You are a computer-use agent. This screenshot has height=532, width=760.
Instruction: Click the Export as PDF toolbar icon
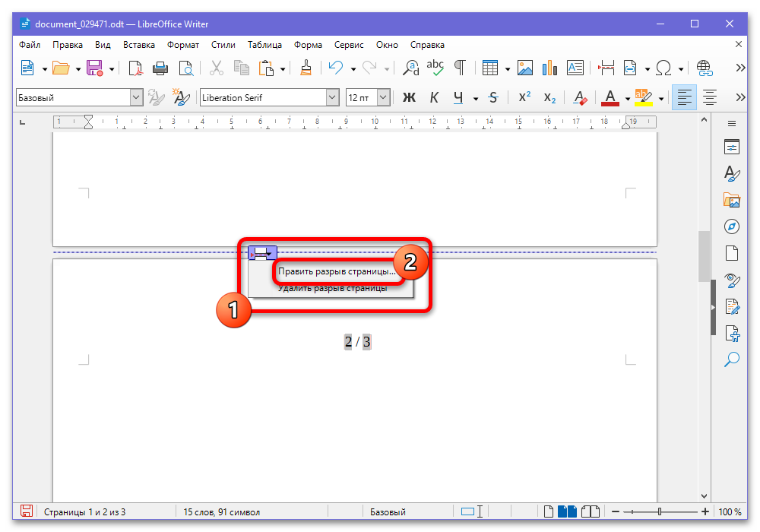pos(136,68)
